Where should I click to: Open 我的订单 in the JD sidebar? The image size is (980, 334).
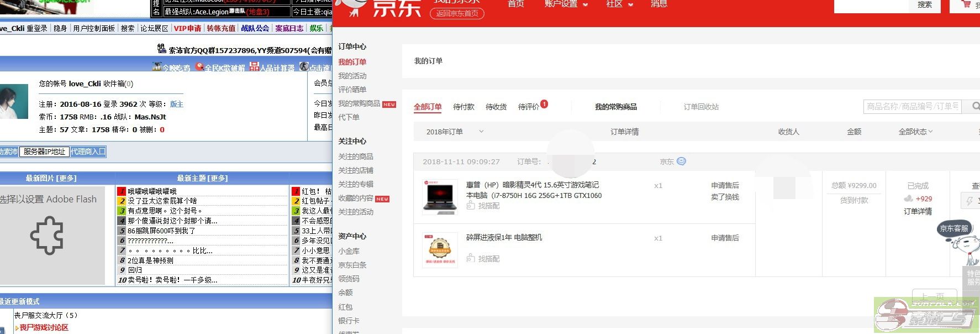pos(352,62)
